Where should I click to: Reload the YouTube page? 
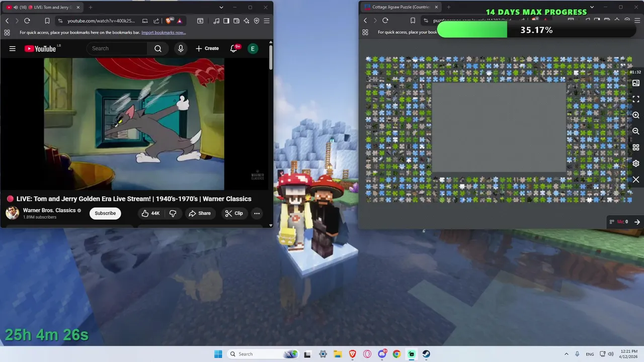[27, 21]
